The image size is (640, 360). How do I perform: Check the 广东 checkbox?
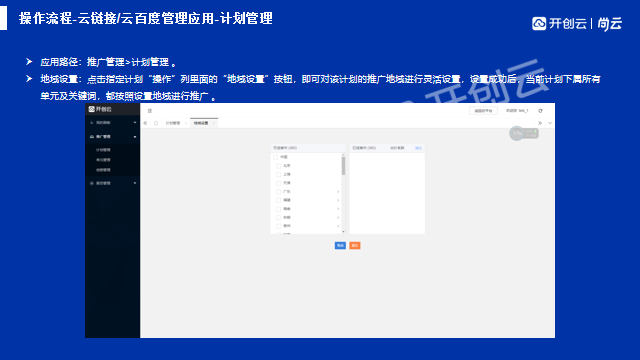(x=279, y=191)
